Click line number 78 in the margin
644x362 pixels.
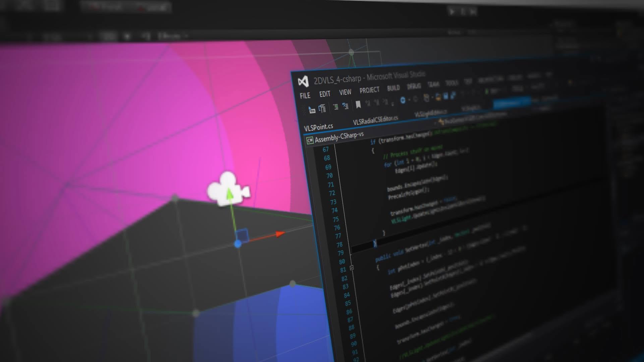click(x=339, y=245)
